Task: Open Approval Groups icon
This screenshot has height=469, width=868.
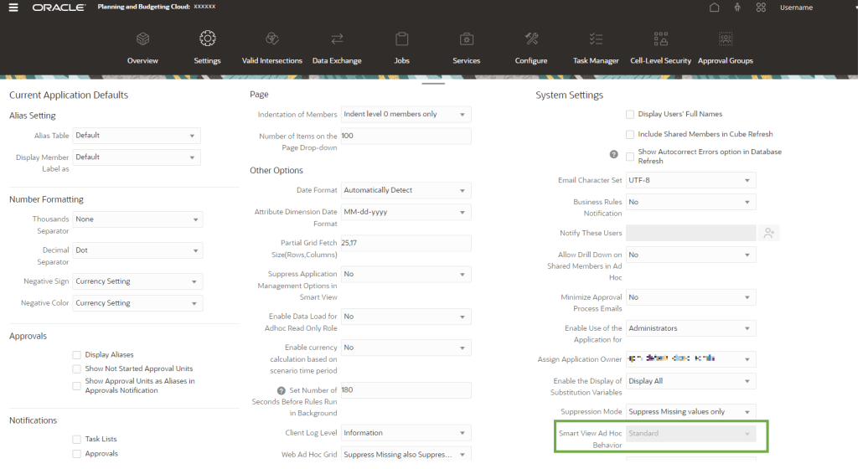Action: [726, 39]
